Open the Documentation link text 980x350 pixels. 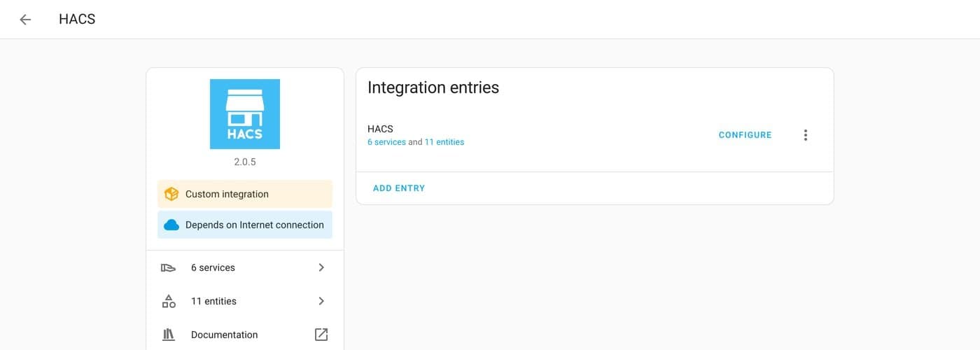pyautogui.click(x=225, y=335)
